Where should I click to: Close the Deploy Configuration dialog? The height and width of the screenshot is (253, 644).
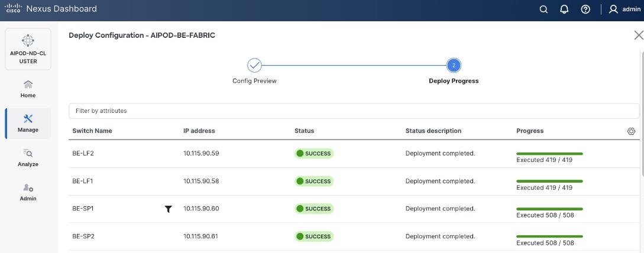click(x=638, y=35)
